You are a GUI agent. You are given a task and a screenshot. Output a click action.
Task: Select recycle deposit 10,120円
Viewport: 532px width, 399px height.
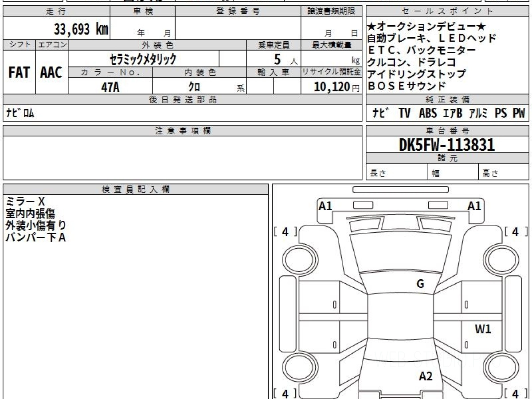(x=337, y=87)
